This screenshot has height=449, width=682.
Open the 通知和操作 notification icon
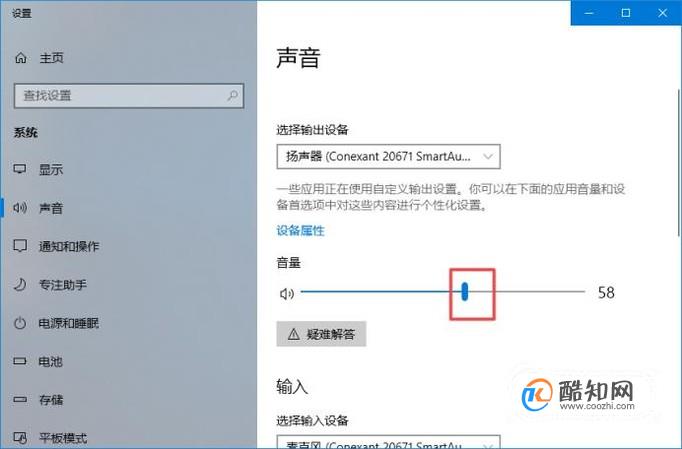[x=20, y=246]
